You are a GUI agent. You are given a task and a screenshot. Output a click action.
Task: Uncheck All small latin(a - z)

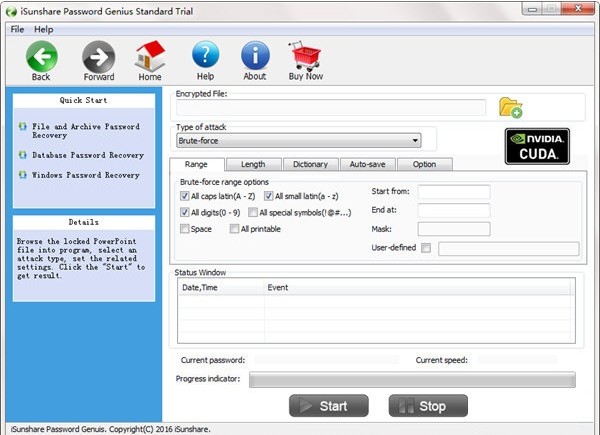point(269,196)
